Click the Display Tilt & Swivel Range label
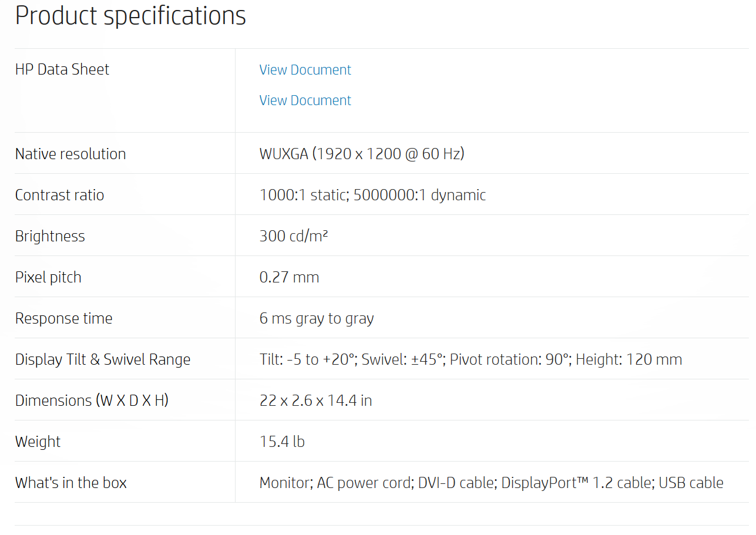The height and width of the screenshot is (535, 756). click(x=103, y=359)
